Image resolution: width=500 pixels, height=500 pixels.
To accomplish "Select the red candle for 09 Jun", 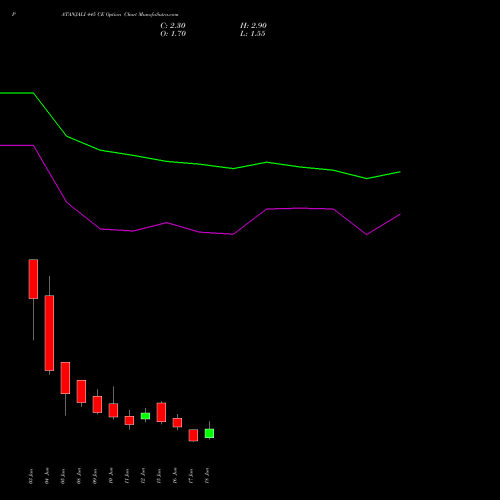I will 97,404.
